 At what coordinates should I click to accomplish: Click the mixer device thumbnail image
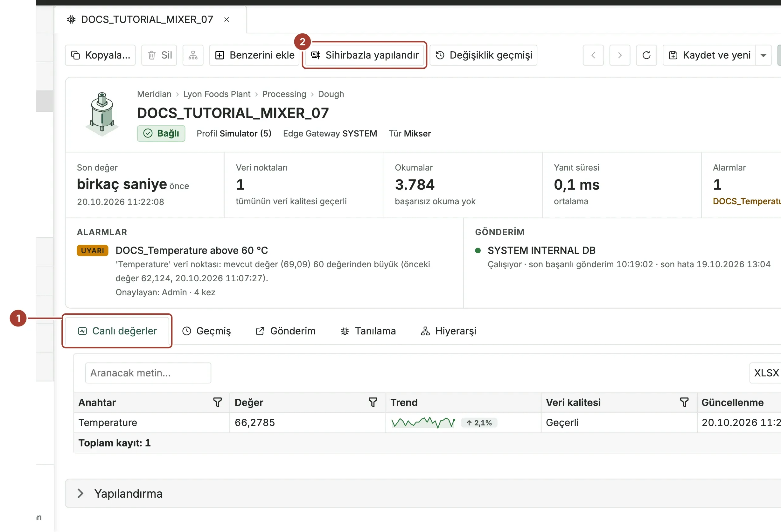click(102, 114)
